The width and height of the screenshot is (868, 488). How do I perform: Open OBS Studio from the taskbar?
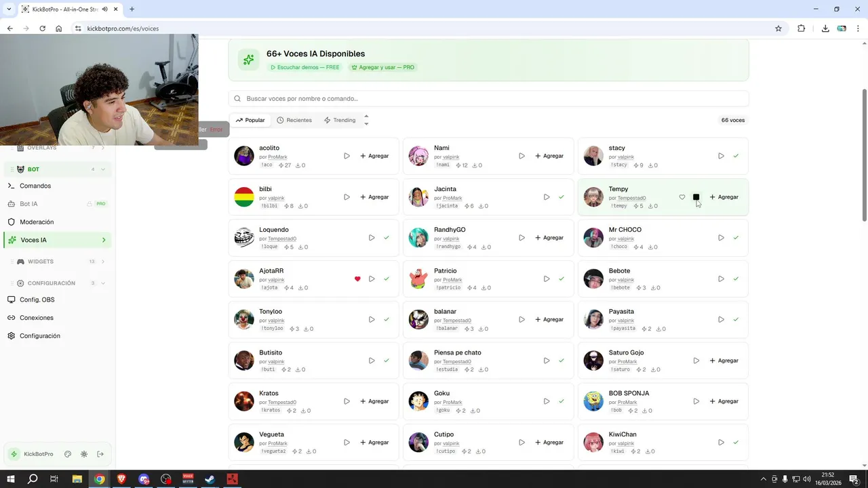(166, 479)
